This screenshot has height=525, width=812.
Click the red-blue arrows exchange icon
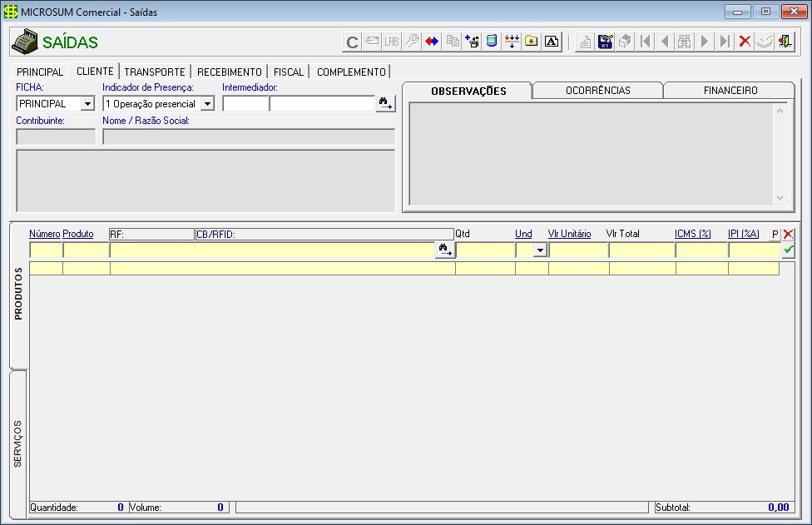tap(432, 42)
